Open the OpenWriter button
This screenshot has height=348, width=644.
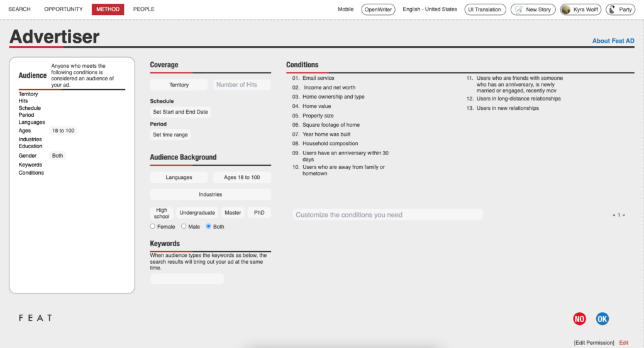point(378,9)
